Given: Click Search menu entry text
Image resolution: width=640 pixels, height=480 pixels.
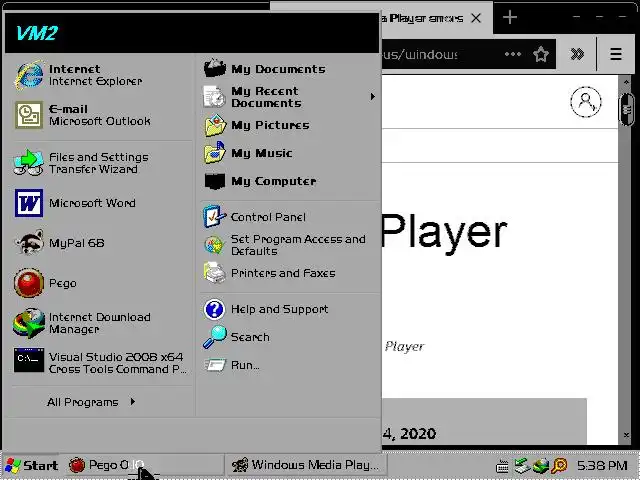Looking at the screenshot, I should coord(250,337).
